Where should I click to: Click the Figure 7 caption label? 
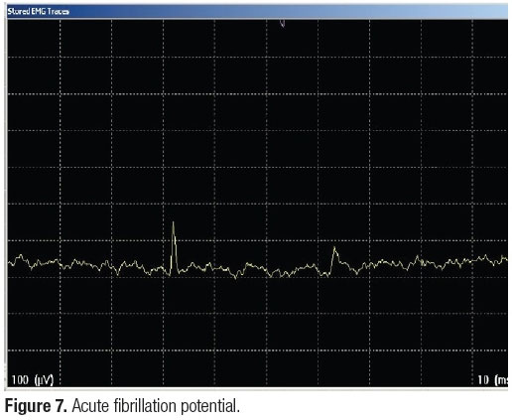(x=36, y=405)
